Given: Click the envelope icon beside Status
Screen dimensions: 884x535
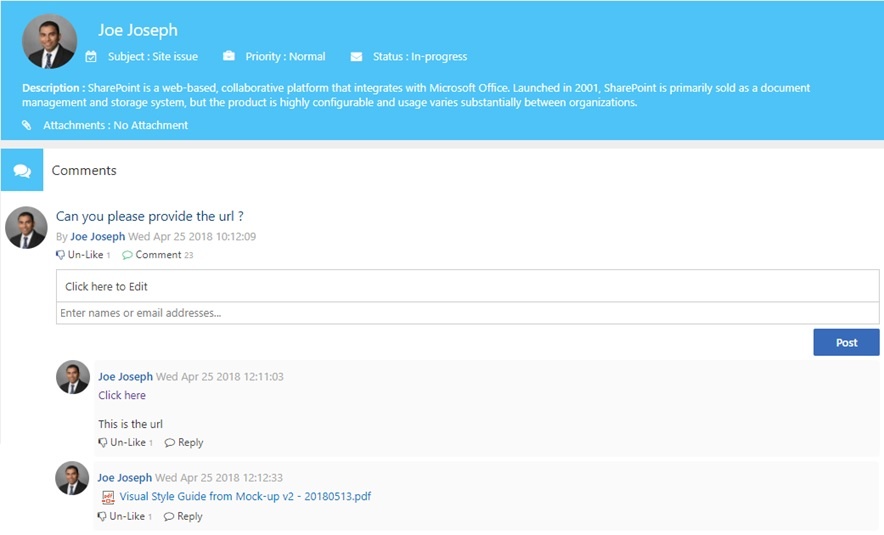Looking at the screenshot, I should [356, 57].
